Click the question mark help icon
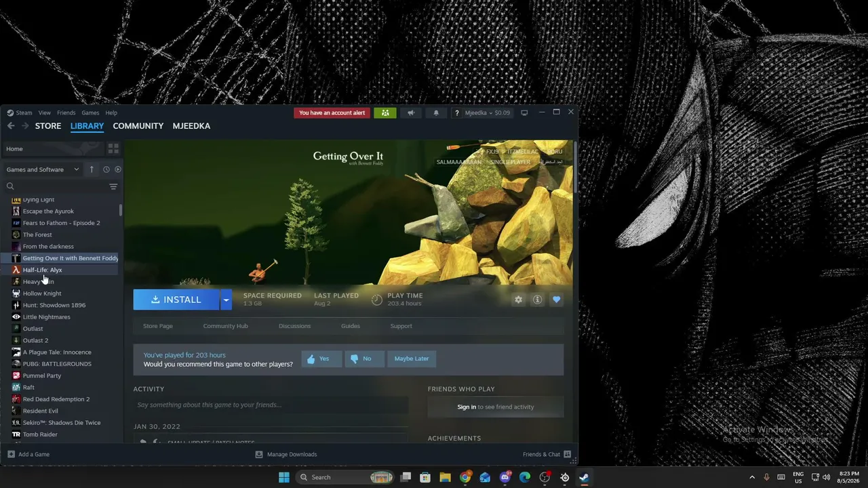Image resolution: width=868 pixels, height=488 pixels. (x=457, y=113)
